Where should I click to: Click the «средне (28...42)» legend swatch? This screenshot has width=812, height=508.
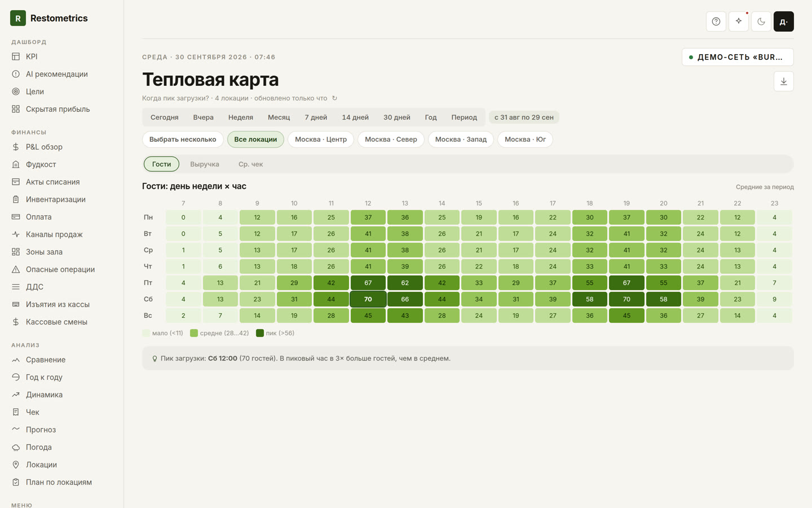pyautogui.click(x=194, y=333)
